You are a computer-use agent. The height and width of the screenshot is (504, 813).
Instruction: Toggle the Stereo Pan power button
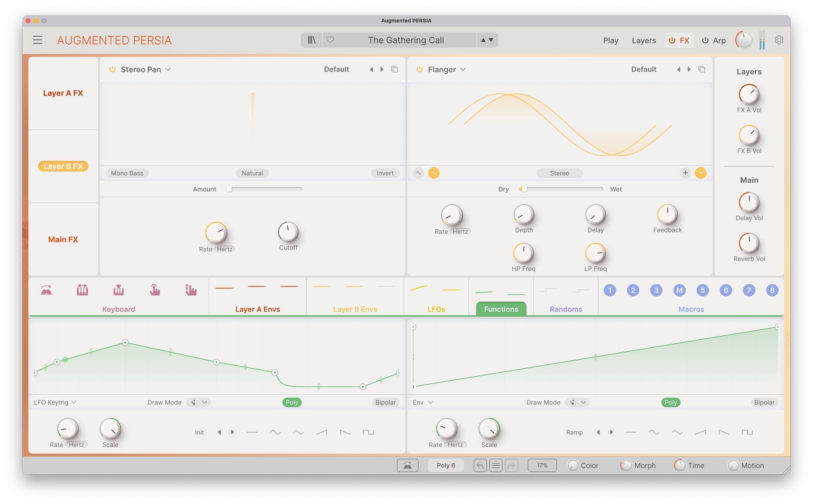112,69
